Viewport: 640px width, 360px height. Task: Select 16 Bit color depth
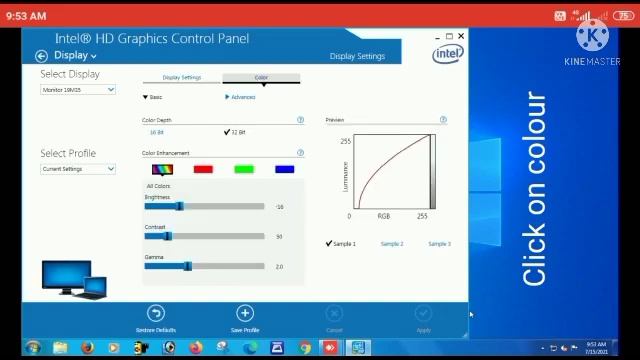coord(157,133)
